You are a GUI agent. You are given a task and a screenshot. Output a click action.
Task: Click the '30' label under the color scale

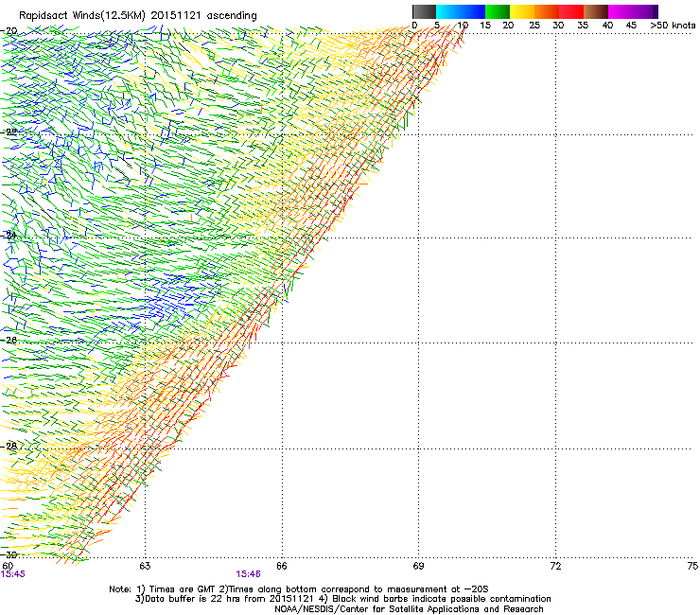[x=558, y=26]
